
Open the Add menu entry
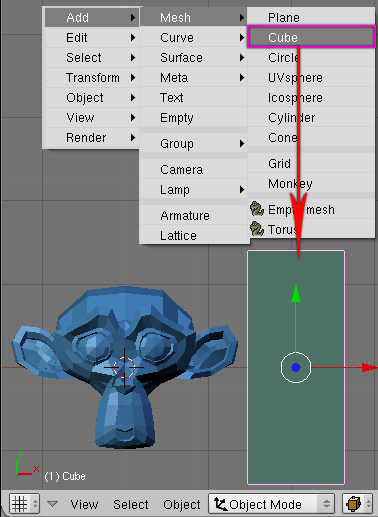pos(92,17)
